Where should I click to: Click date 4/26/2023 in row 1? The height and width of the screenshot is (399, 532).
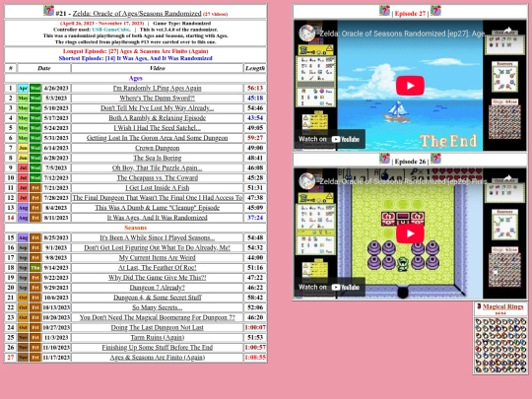[x=56, y=89]
